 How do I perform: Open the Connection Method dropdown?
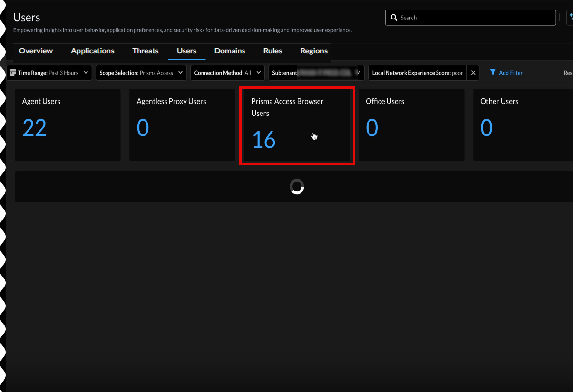(227, 73)
